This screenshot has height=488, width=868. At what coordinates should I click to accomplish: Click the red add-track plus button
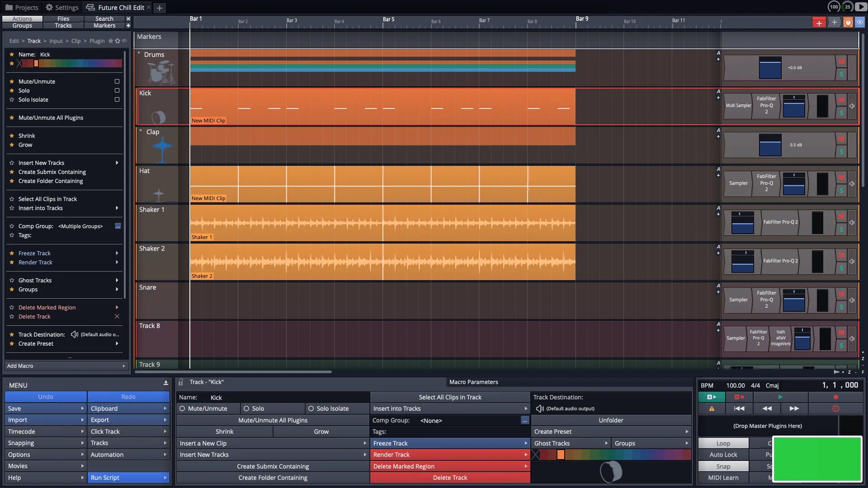(819, 23)
